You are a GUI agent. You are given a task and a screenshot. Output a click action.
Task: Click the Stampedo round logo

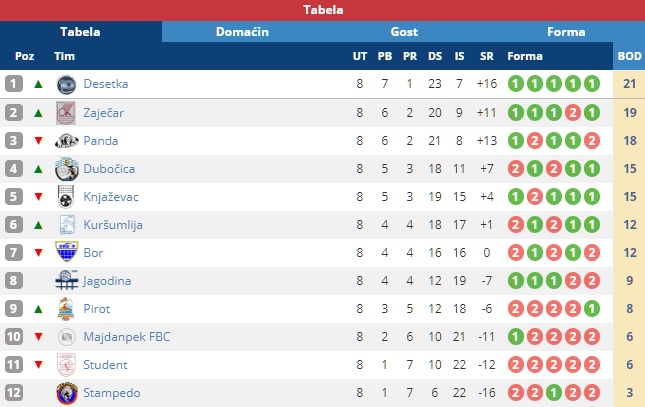point(67,393)
